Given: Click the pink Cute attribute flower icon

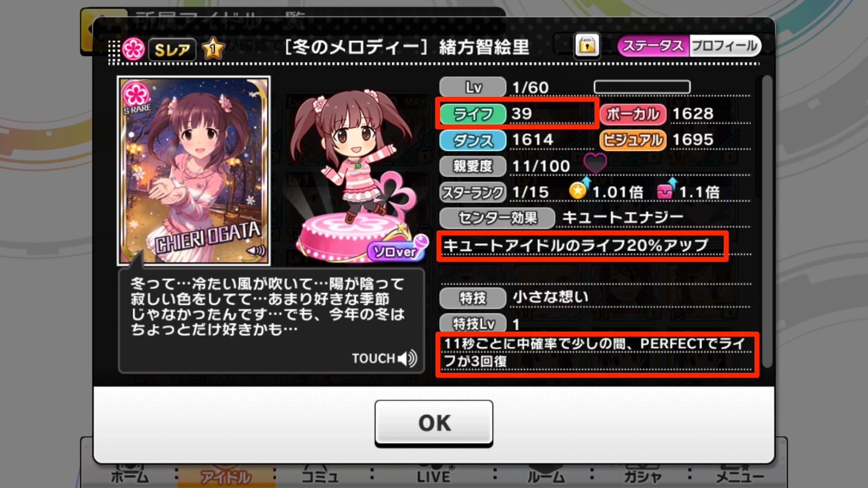Looking at the screenshot, I should tap(133, 49).
